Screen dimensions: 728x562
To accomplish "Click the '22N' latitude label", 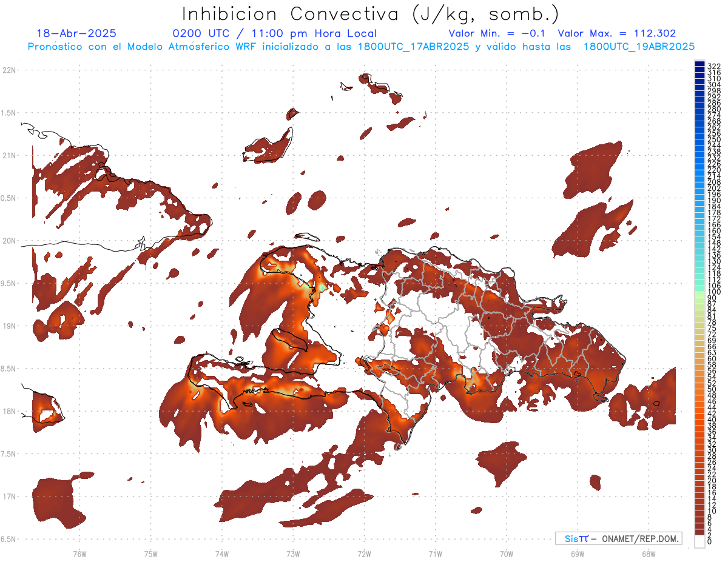I will [x=9, y=70].
